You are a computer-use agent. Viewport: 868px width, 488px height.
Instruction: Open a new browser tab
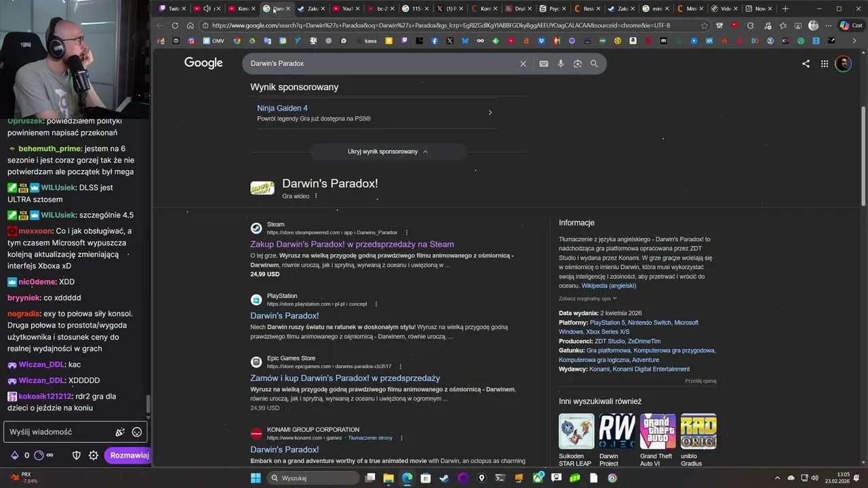(x=785, y=9)
